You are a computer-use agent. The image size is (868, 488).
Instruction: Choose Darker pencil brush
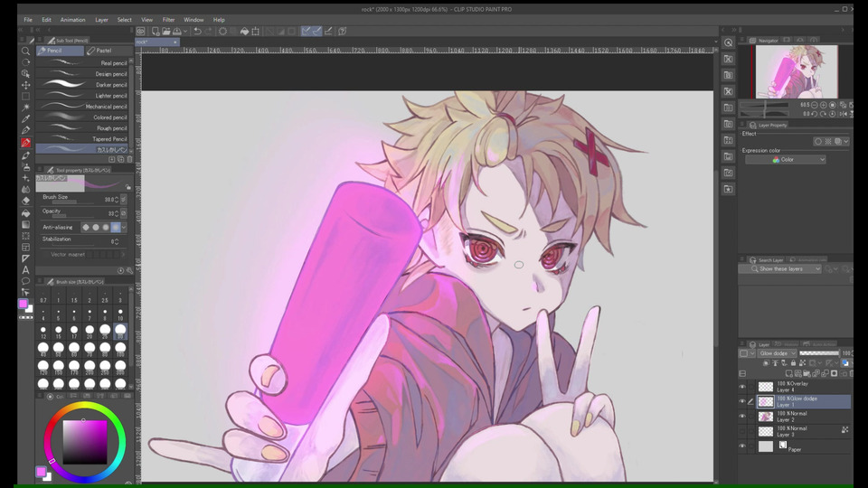click(83, 85)
